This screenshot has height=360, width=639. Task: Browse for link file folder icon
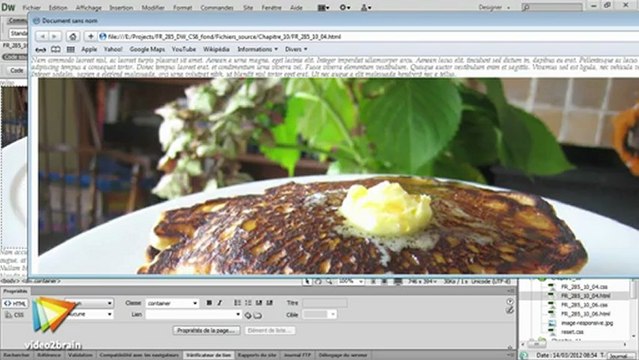[258, 315]
